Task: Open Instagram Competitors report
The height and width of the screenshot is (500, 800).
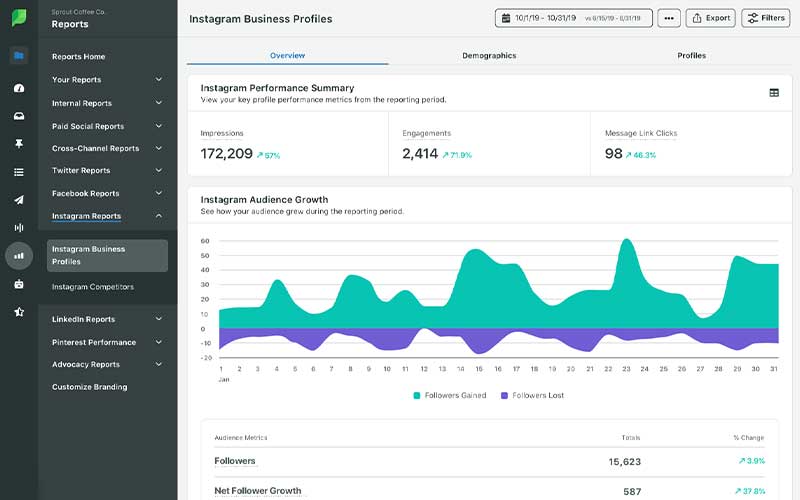Action: [93, 287]
